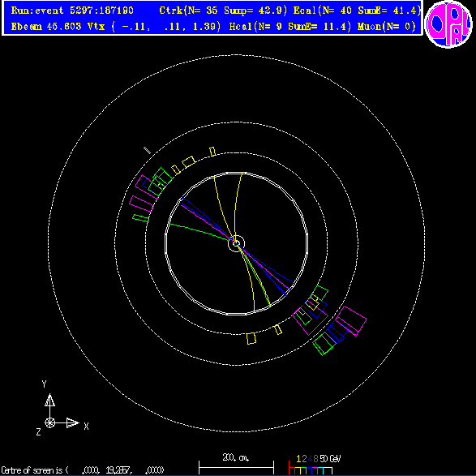
Task: Click the OPAL logo in the corner
Action: click(448, 24)
